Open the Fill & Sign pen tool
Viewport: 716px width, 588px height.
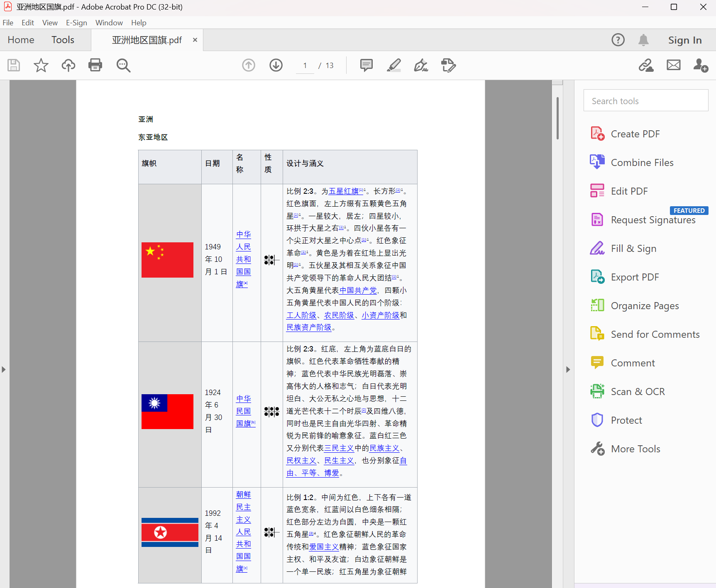(420, 65)
